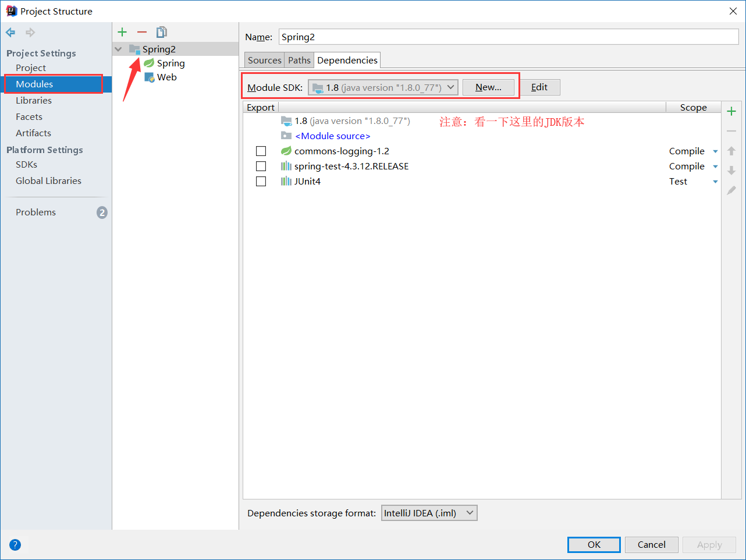The image size is (746, 560).
Task: Edit dependency pencil icon
Action: tap(731, 190)
